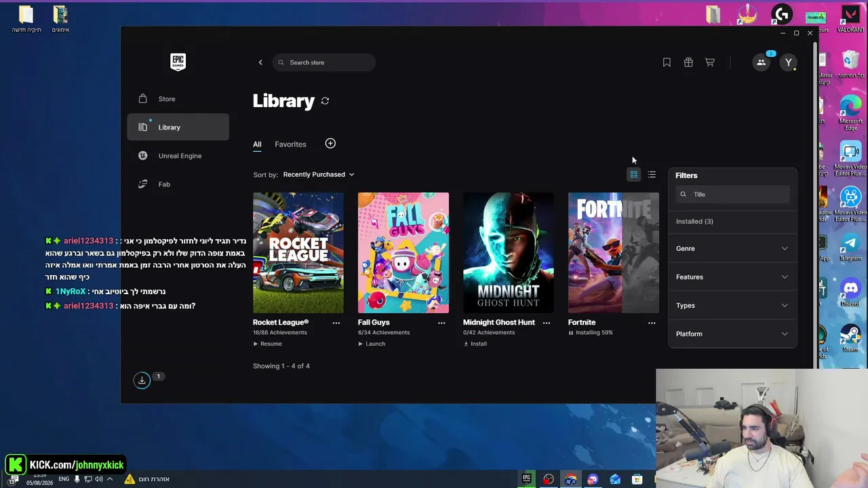Expand the Types filter

pyautogui.click(x=732, y=306)
